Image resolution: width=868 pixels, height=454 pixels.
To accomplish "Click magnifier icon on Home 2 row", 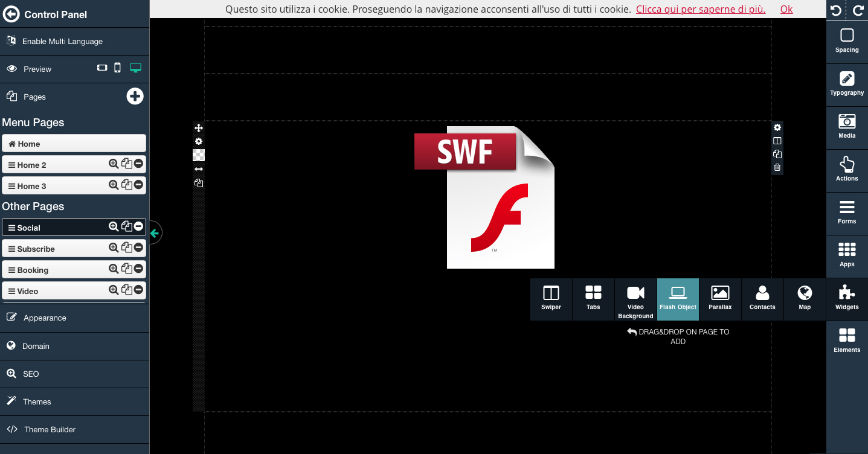I will coord(113,164).
